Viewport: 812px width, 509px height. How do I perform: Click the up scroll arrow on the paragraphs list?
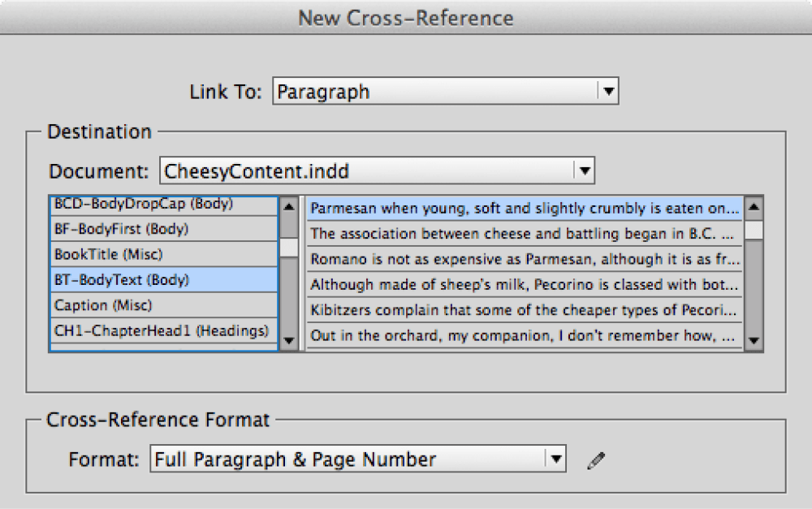(x=754, y=205)
